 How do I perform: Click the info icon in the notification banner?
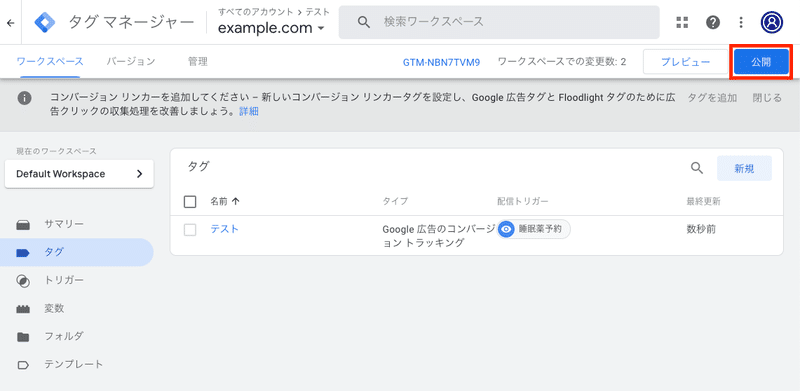[24, 97]
